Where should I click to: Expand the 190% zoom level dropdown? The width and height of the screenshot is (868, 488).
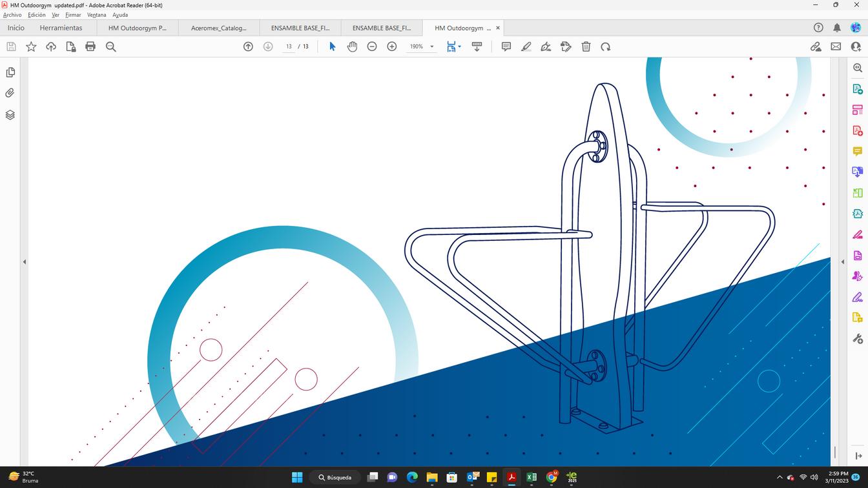coord(432,46)
